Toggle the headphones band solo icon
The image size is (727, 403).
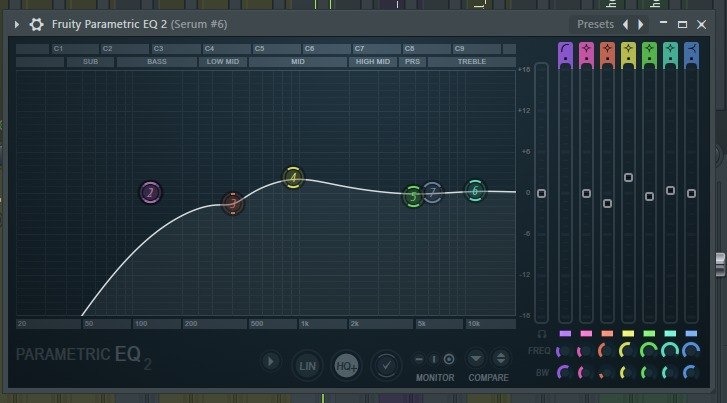pyautogui.click(x=542, y=334)
